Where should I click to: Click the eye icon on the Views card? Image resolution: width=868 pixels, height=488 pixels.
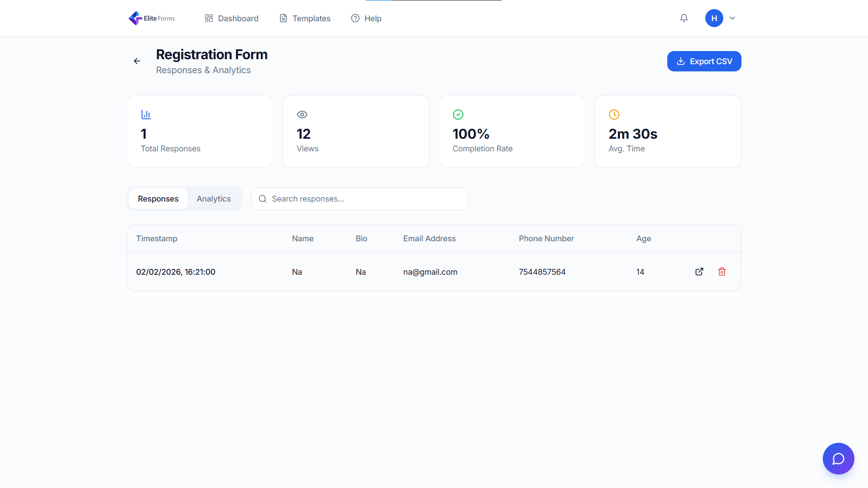click(x=302, y=114)
